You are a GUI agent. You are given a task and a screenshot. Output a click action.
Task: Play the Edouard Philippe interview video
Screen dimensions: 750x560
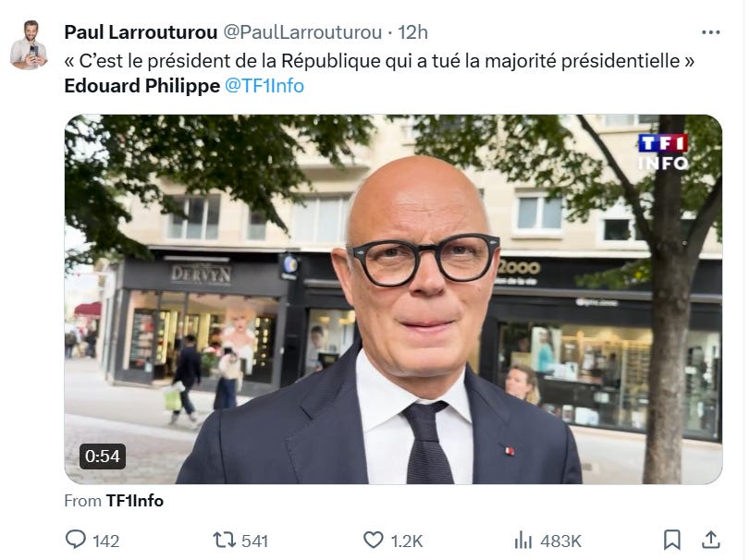click(393, 299)
